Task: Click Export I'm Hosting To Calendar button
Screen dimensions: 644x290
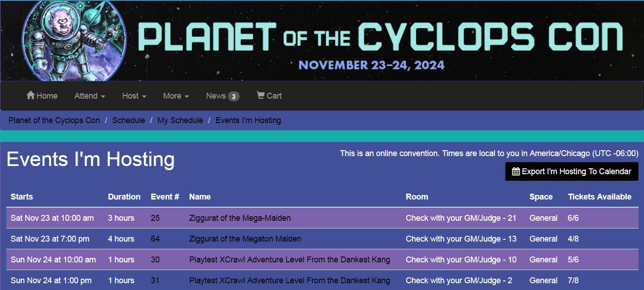Action: 572,171
